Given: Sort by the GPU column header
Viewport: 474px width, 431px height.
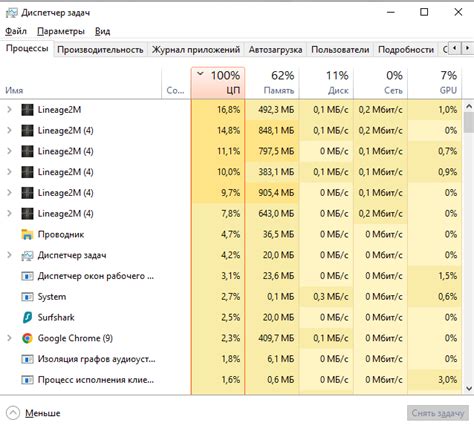Looking at the screenshot, I should tap(435, 83).
